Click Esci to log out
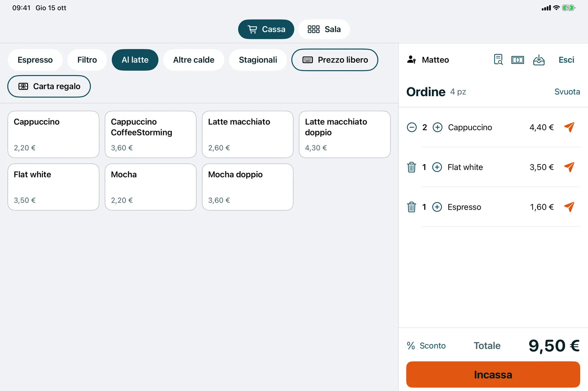This screenshot has width=588, height=391. [x=566, y=60]
